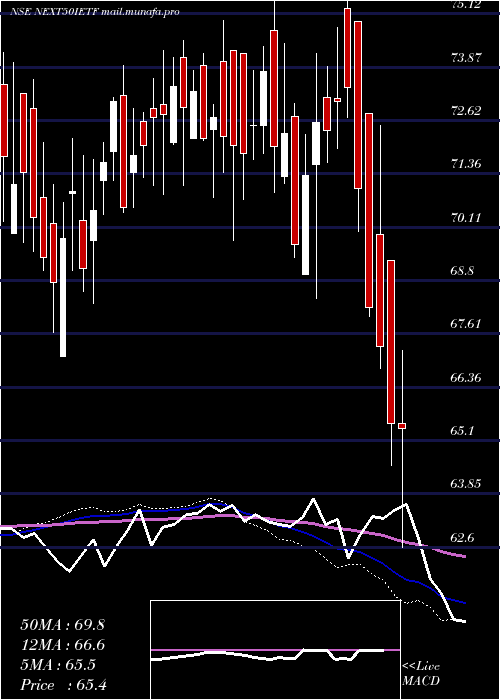
Task: Select the 71.36 price axis label
Action: pos(467,164)
